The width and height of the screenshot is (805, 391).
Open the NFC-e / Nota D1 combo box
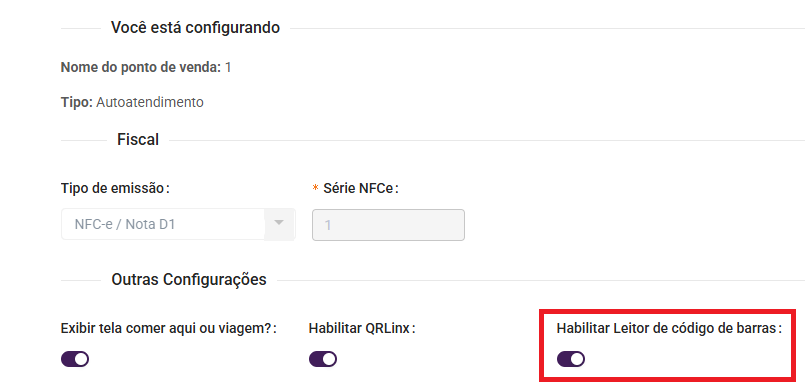[x=178, y=224]
